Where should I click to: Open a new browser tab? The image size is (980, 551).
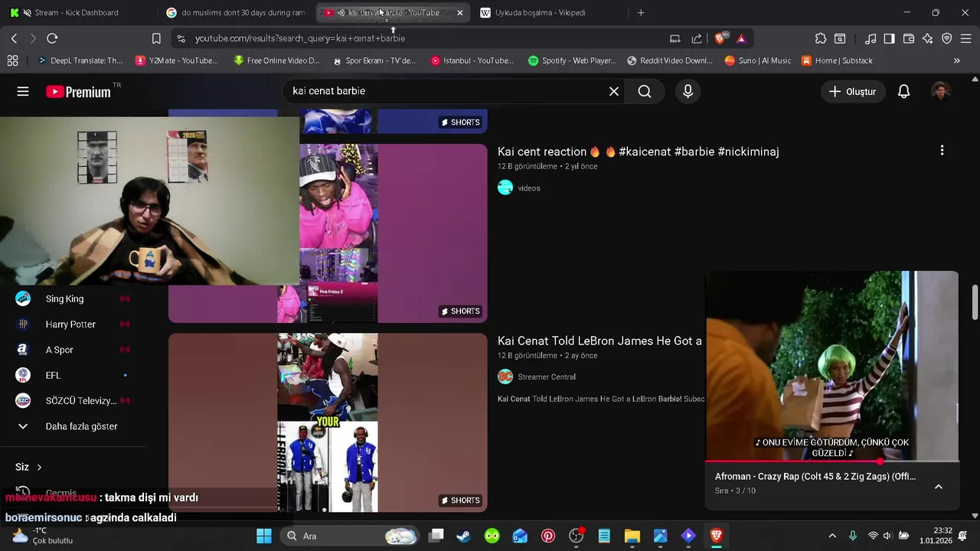(x=641, y=12)
